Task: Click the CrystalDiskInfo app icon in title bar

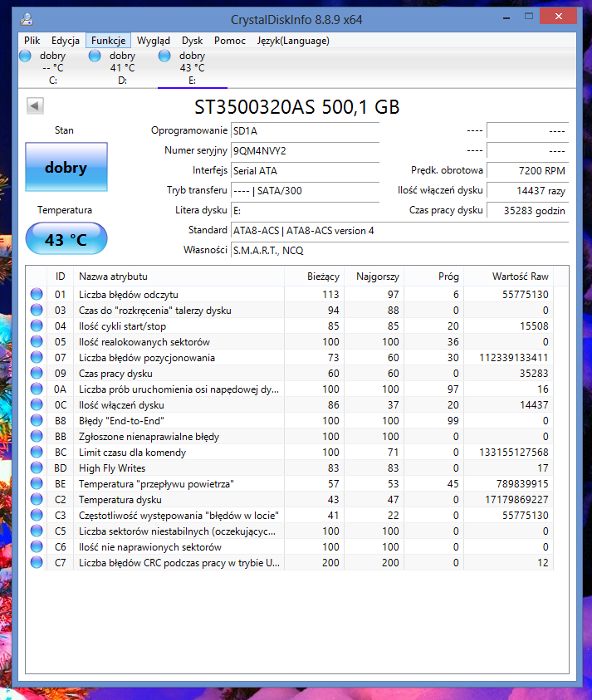Action: click(x=27, y=20)
